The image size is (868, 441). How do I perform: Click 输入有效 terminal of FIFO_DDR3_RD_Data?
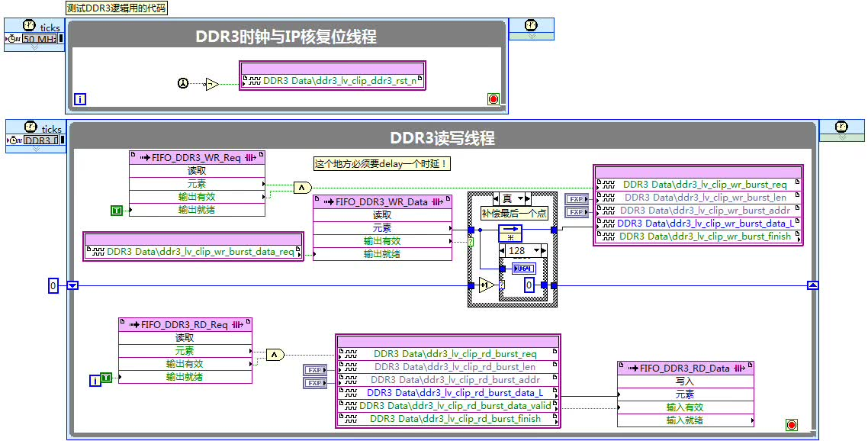click(x=686, y=407)
